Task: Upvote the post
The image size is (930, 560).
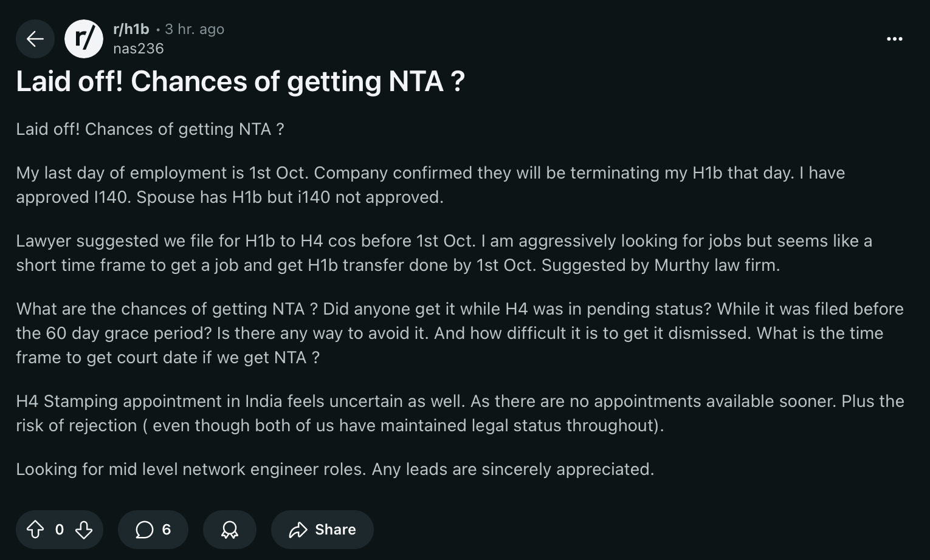Action: (x=35, y=530)
